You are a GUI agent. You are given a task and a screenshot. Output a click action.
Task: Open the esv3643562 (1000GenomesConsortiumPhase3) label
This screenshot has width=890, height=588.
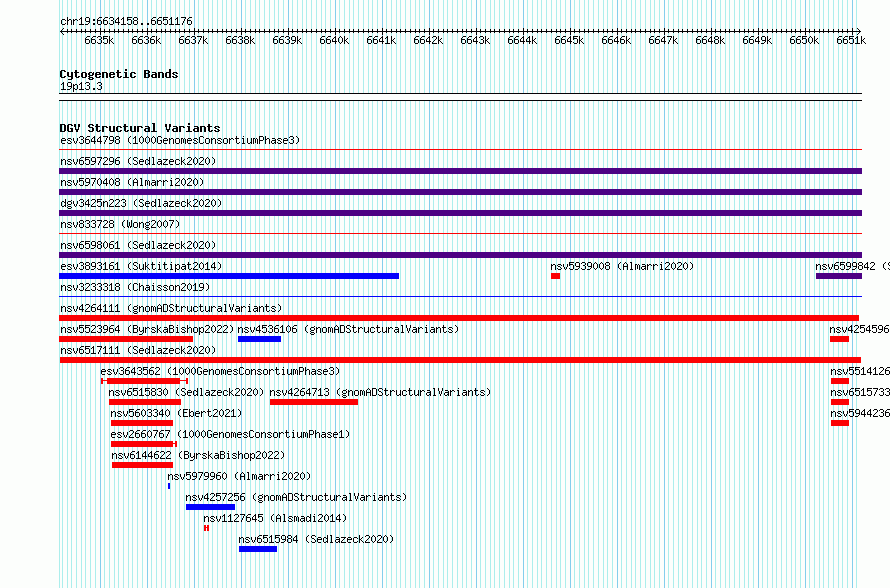point(220,371)
